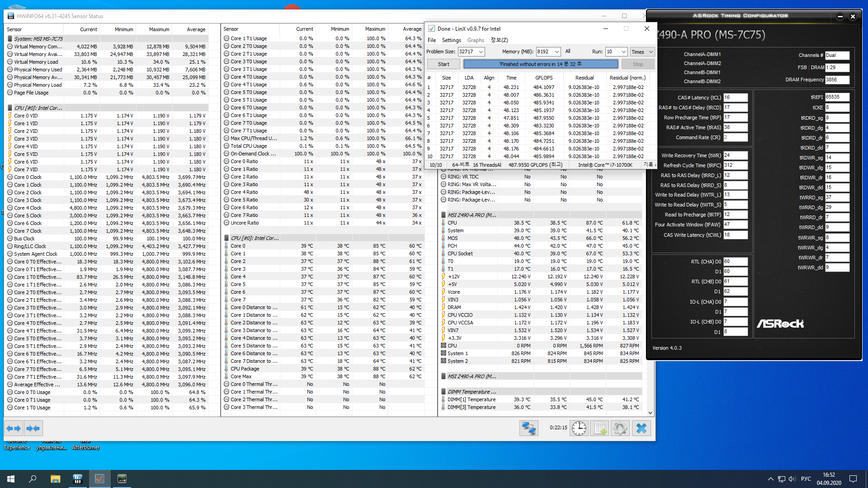The width and height of the screenshot is (868, 488).
Task: Open File Explorer from taskbar
Action: (x=55, y=479)
